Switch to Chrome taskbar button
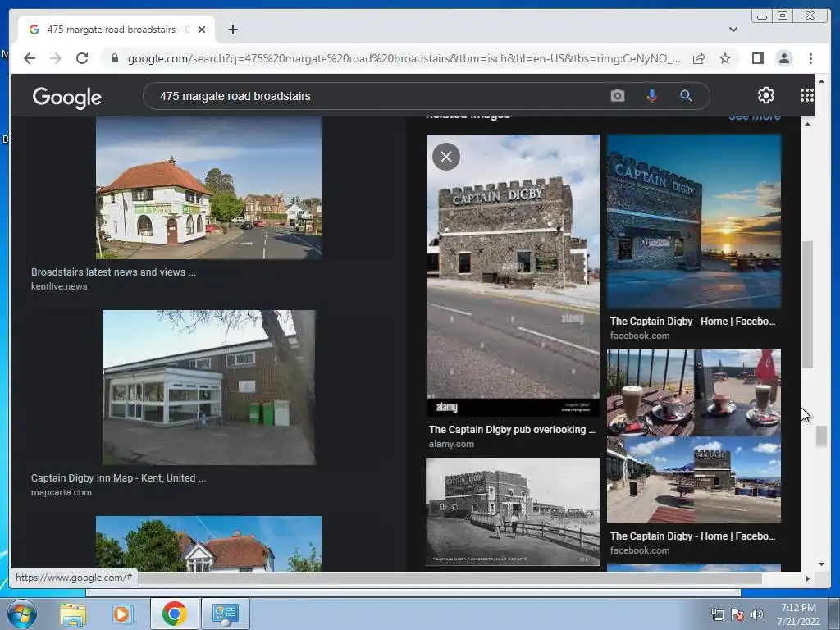840x630 pixels. [174, 614]
